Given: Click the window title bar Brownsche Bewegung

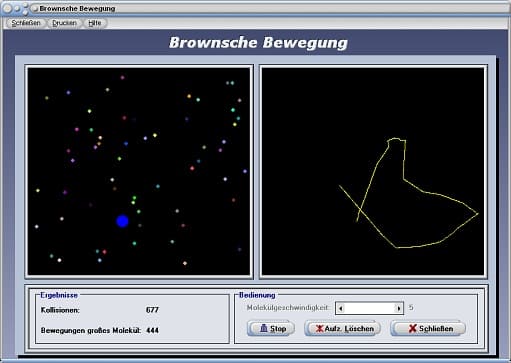Looking at the screenshot, I should (x=255, y=8).
